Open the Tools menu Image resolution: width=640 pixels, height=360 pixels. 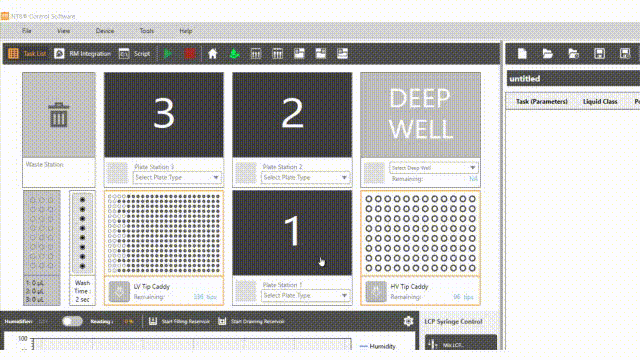(147, 31)
